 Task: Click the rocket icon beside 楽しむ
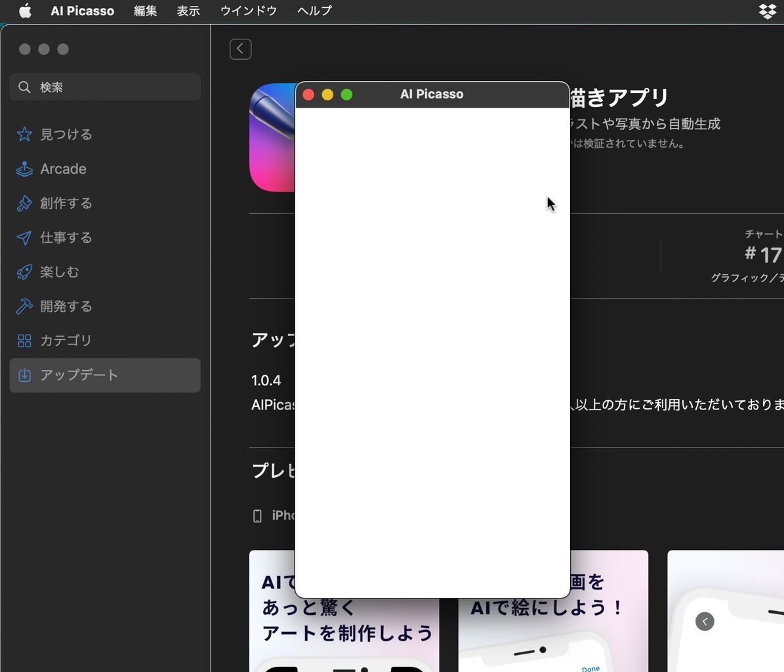point(24,272)
